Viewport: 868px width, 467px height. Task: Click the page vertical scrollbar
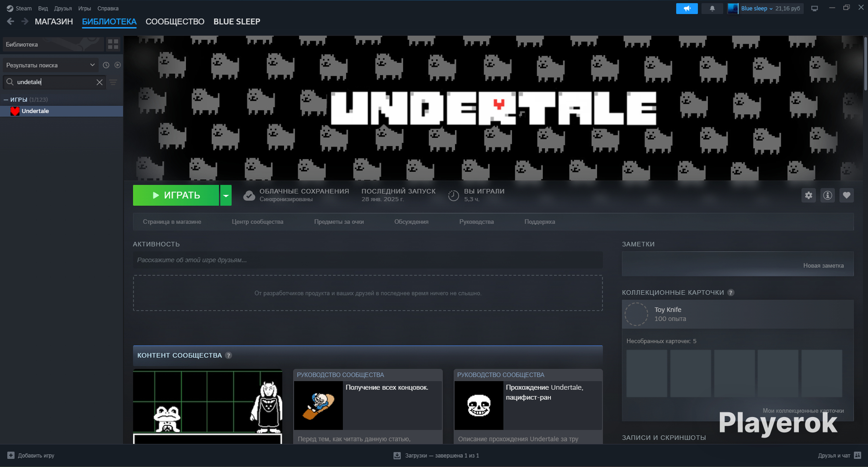pyautogui.click(x=865, y=63)
